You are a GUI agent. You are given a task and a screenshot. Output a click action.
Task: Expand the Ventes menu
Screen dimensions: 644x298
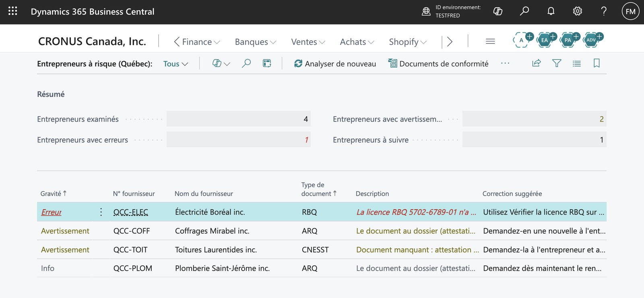coord(308,41)
